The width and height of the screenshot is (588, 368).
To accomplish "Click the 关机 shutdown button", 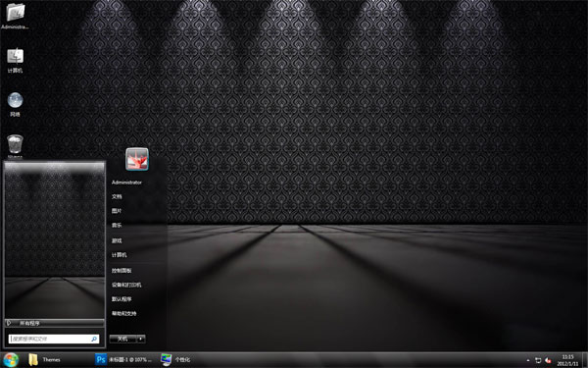I will click(123, 340).
